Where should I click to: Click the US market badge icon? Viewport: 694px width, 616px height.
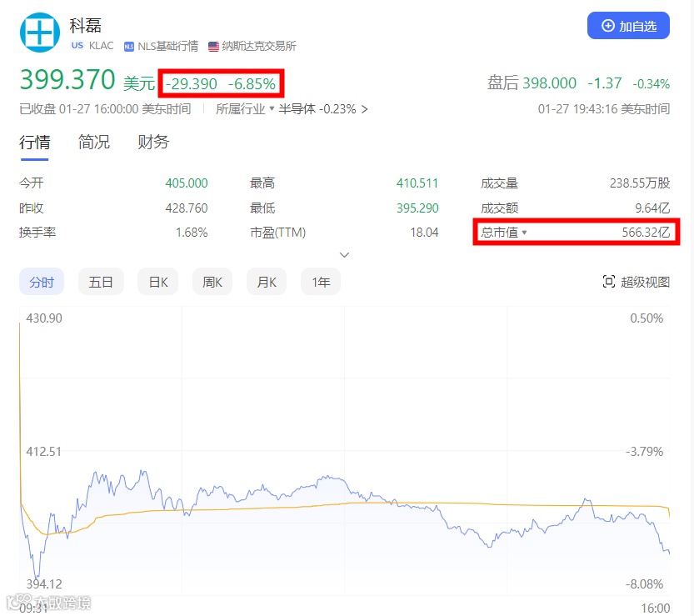[x=77, y=45]
